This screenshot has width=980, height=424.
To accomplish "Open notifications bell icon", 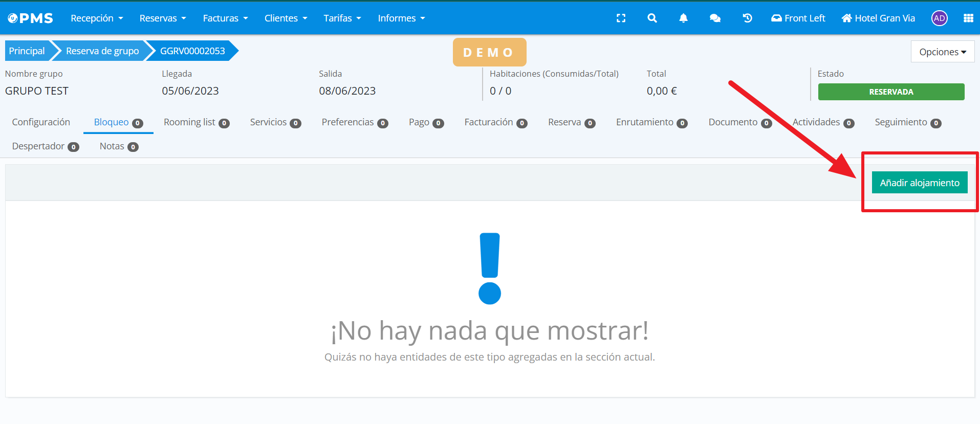I will click(x=683, y=18).
